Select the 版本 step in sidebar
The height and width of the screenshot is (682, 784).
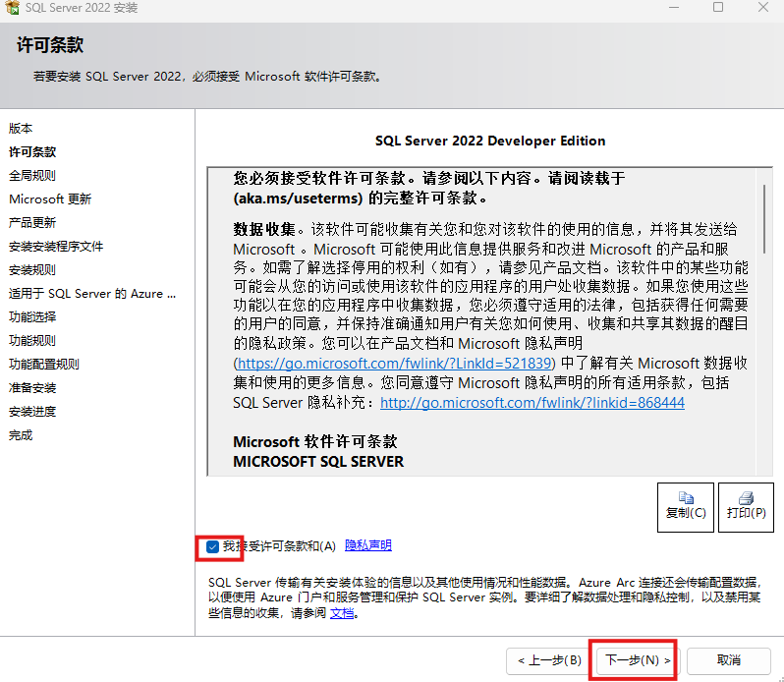coord(21,129)
